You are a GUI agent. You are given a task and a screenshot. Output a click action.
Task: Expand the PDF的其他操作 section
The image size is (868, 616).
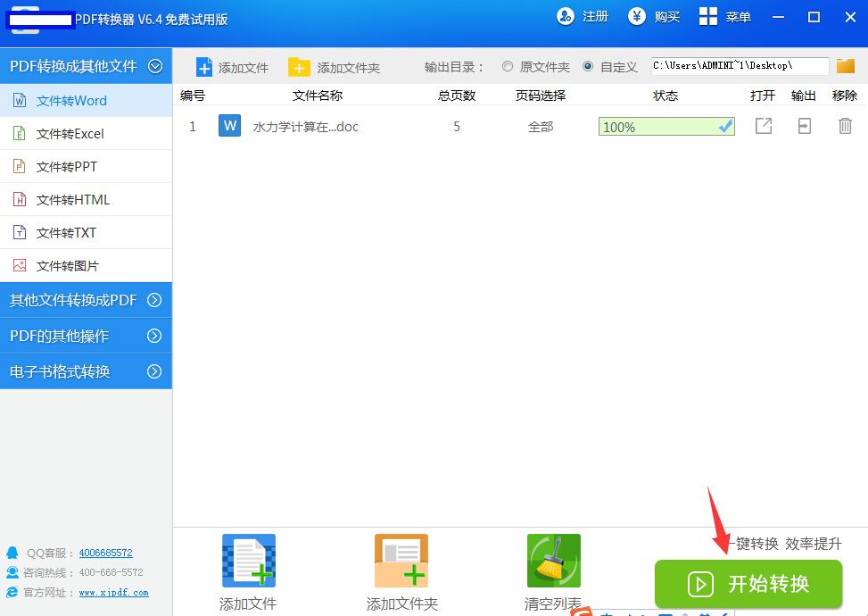click(154, 336)
